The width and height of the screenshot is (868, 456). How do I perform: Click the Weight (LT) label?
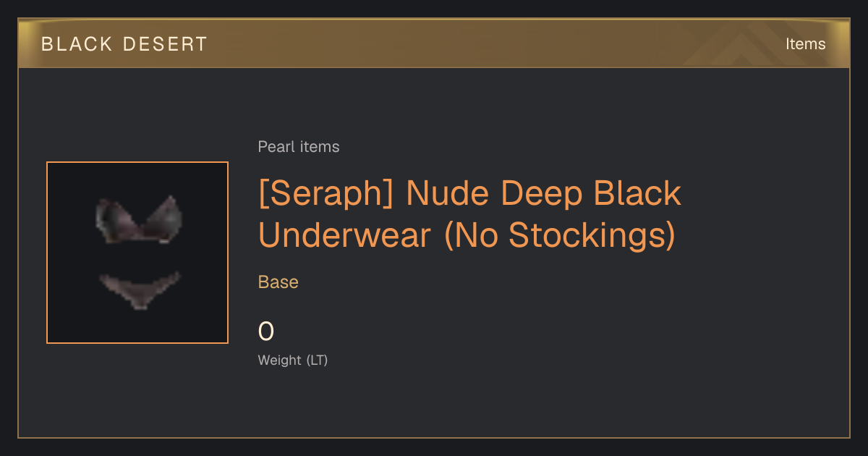coord(293,360)
